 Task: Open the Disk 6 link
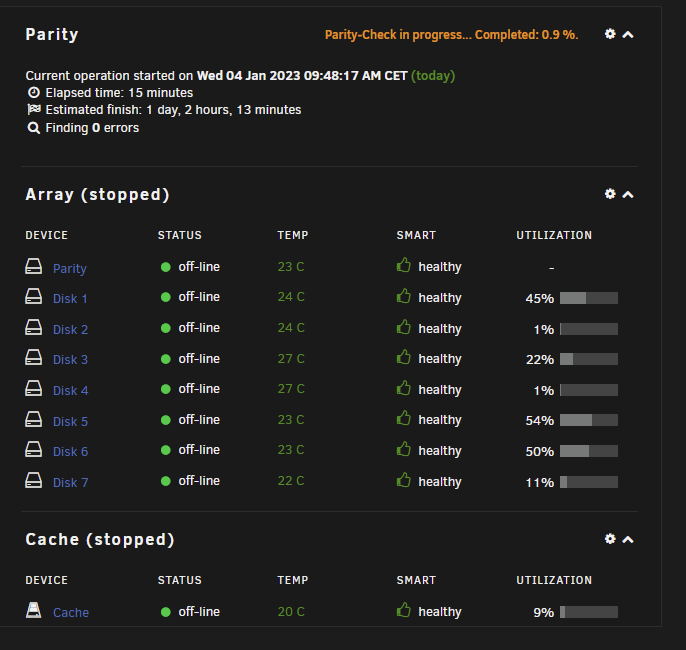70,452
